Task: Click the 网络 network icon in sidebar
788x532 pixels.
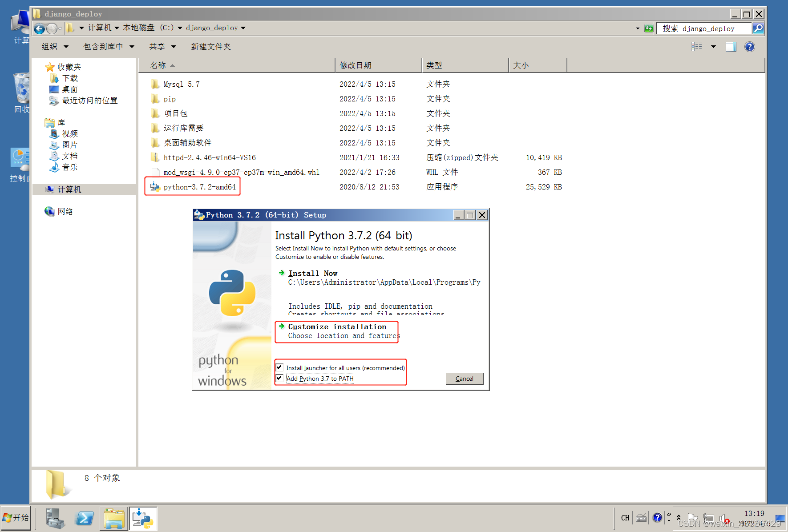Action: (49, 211)
